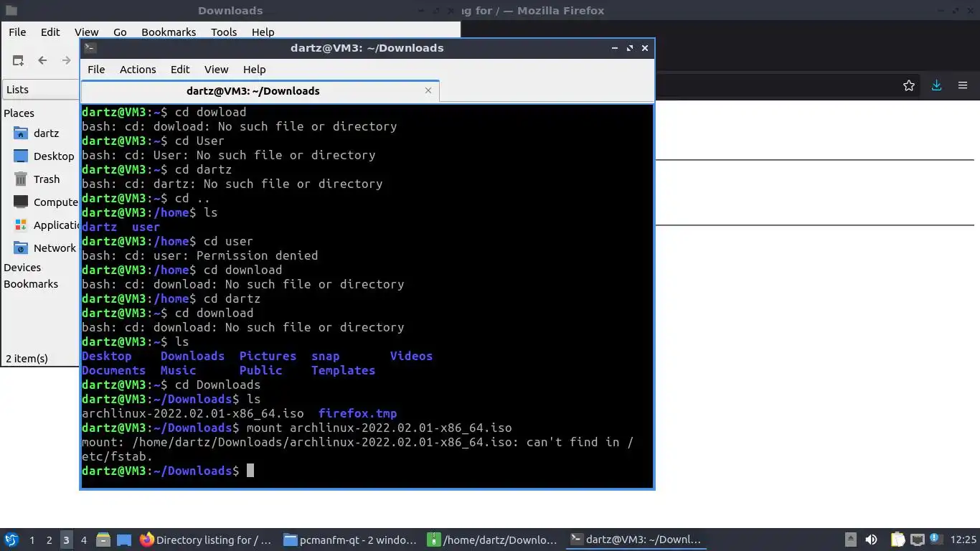Maximize the terminal window

[x=629, y=48]
